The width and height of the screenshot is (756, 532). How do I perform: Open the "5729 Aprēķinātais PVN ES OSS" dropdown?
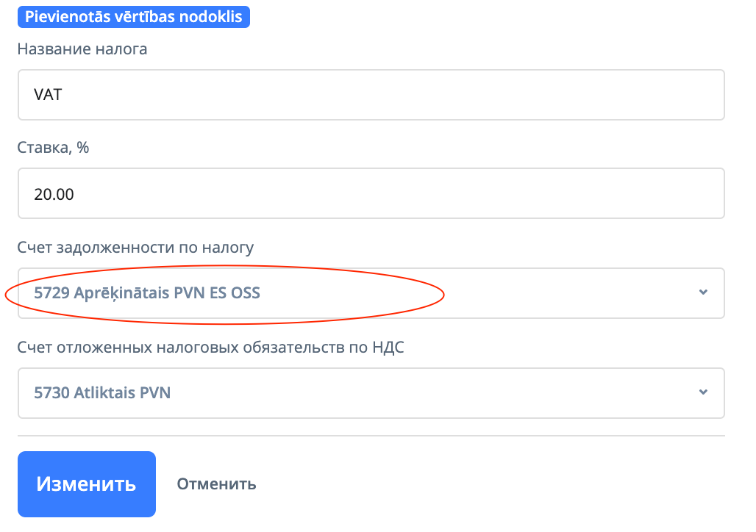pyautogui.click(x=371, y=293)
